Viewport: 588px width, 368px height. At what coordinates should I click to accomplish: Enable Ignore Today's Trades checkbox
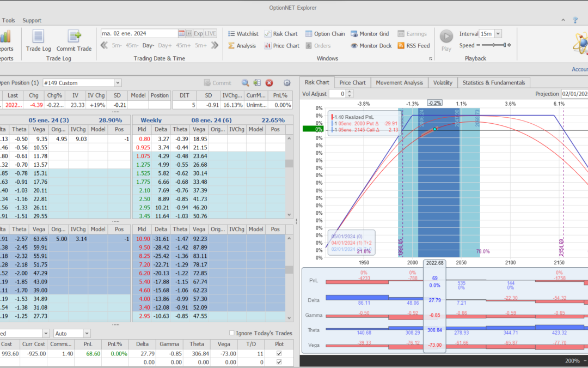pos(232,333)
